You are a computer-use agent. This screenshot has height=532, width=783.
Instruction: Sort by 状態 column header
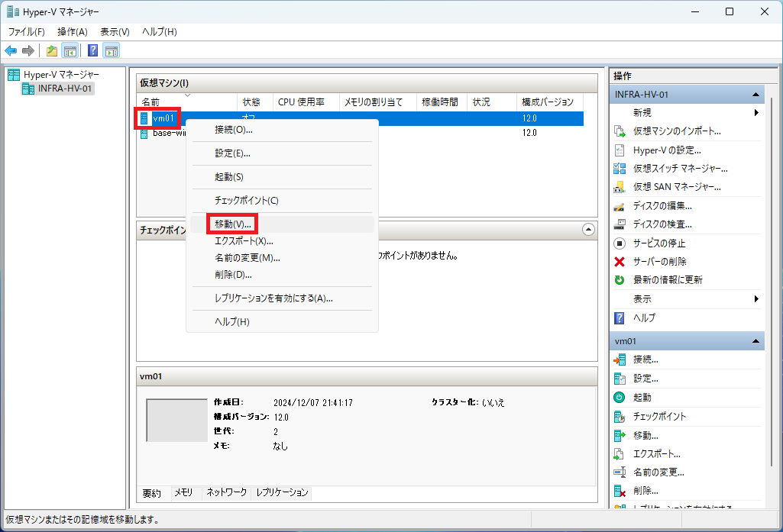[x=255, y=102]
